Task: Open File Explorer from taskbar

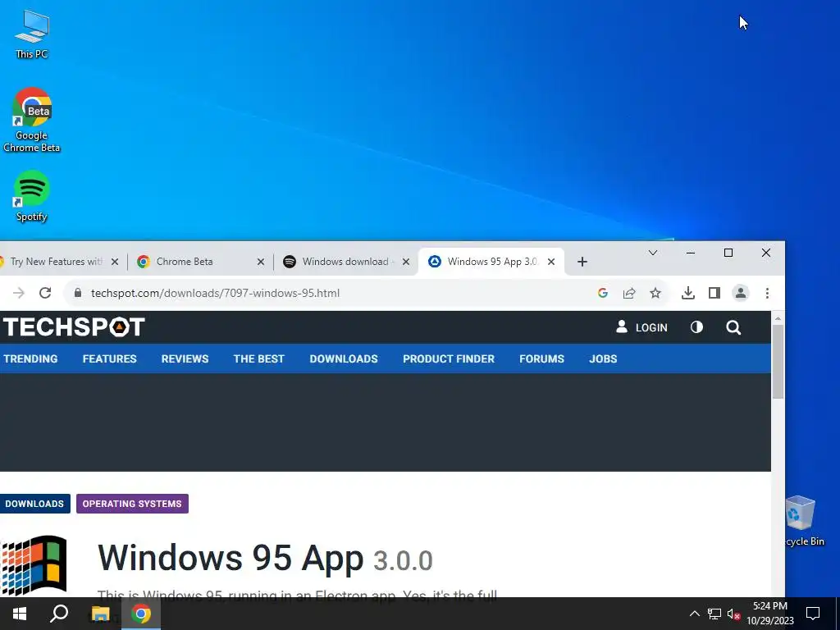Action: point(100,614)
